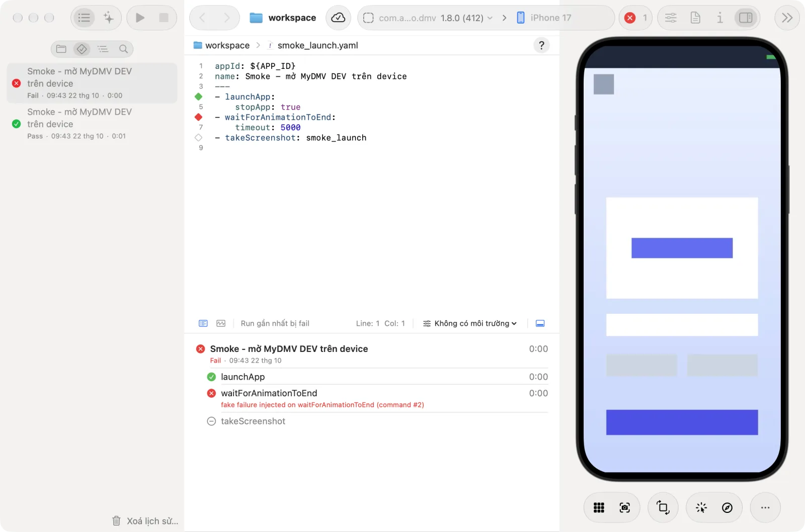Toggle the right device panel visibility

coord(746,18)
